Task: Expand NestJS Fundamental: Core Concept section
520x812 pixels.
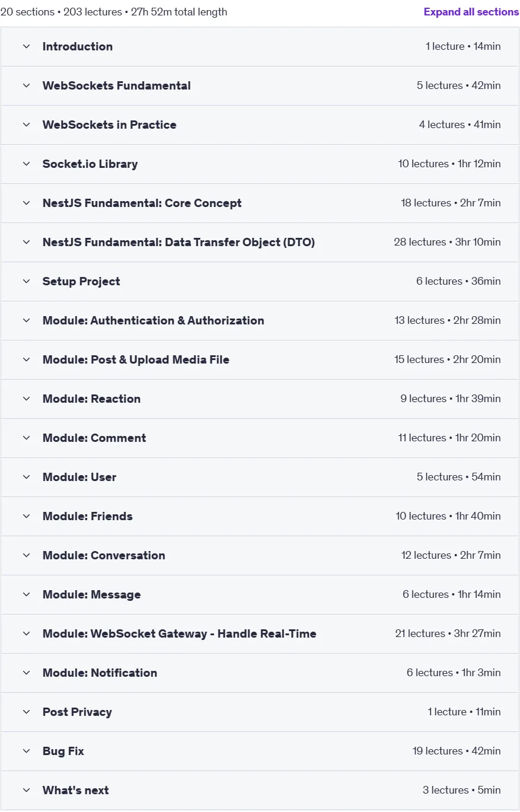Action: tap(260, 203)
